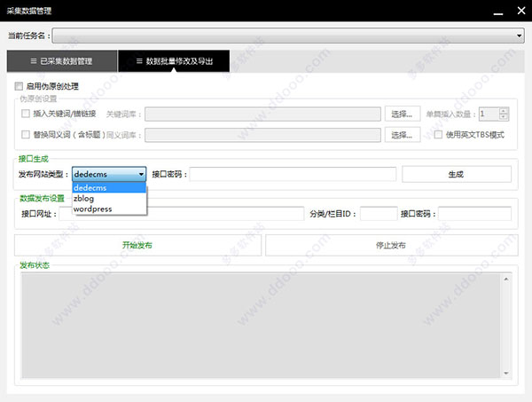Focus the 分类/栏目ID input box
The width and height of the screenshot is (532, 402).
point(378,214)
